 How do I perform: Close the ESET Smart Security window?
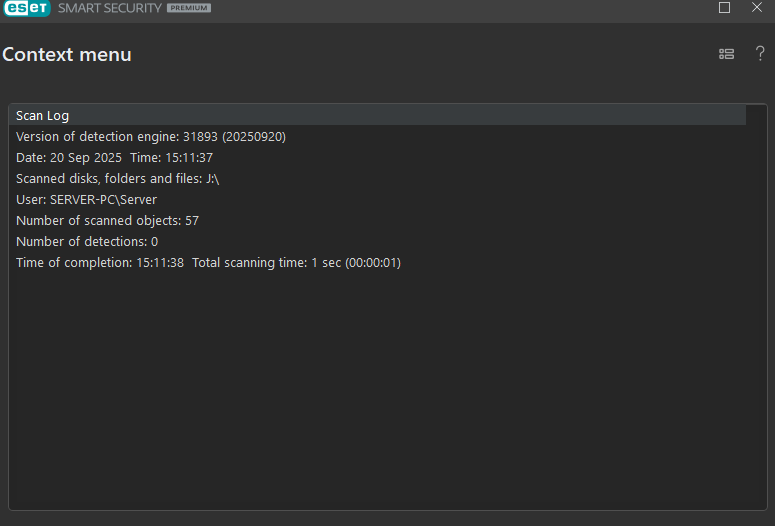(757, 7)
